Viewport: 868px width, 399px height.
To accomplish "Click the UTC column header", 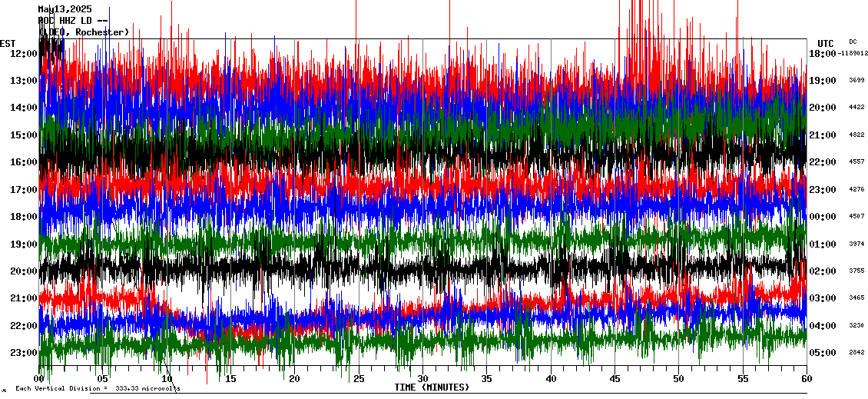I will tap(825, 43).
